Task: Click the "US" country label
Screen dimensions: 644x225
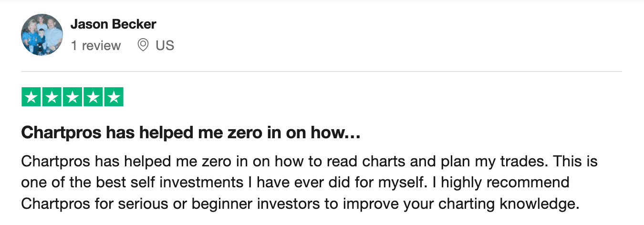Action: pos(165,46)
